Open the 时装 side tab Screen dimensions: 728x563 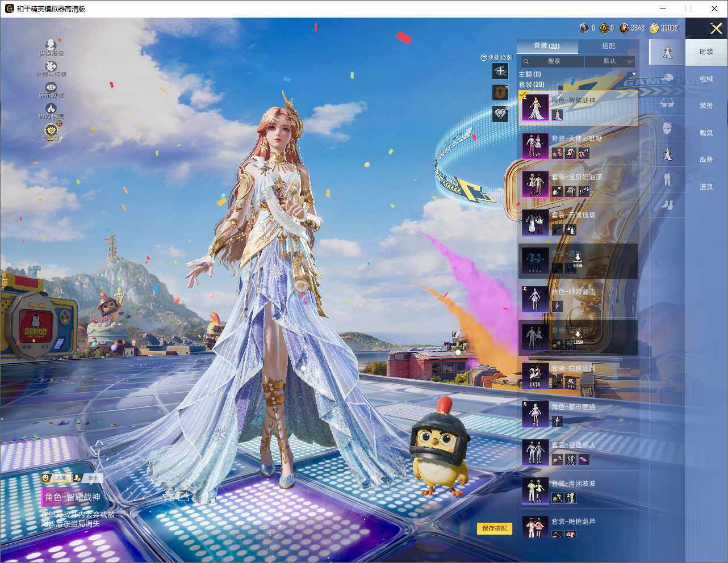click(x=706, y=52)
